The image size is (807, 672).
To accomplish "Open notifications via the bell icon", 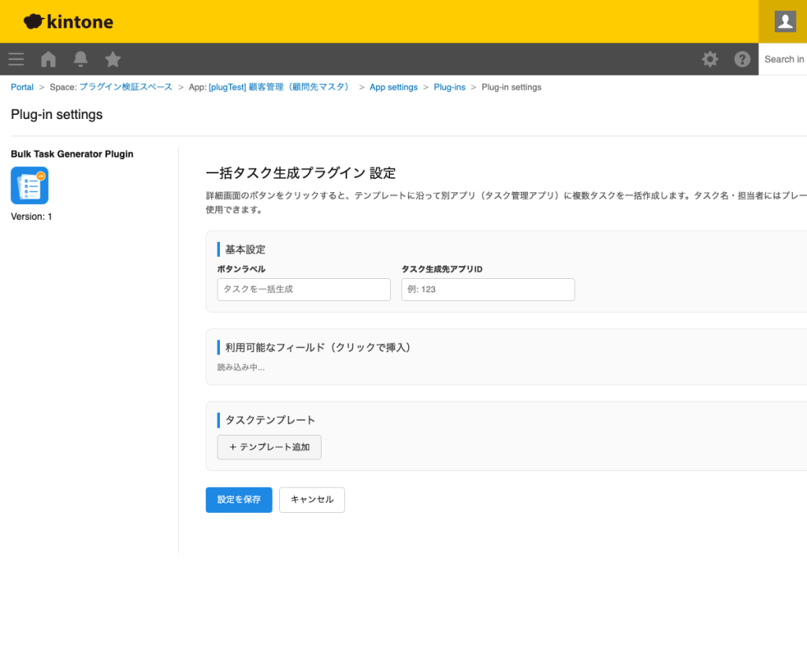I will tap(80, 59).
